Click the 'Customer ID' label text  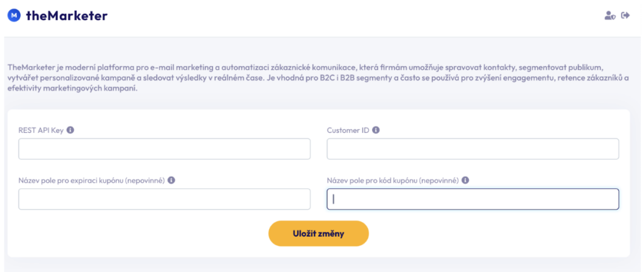click(x=348, y=130)
